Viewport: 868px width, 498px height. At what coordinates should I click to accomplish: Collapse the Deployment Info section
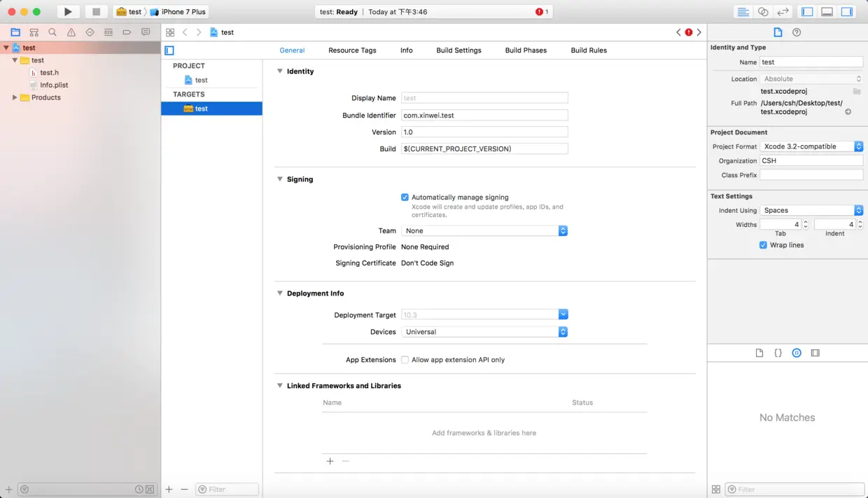coord(280,293)
